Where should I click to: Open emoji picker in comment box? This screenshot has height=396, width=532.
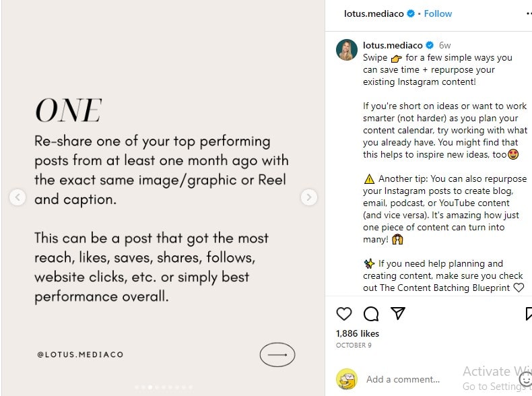pos(525,379)
